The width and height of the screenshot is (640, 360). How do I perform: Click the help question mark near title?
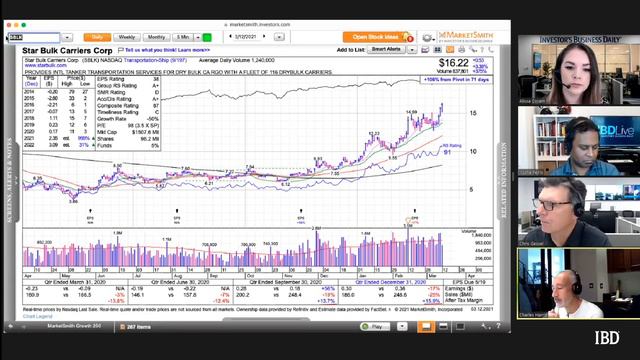tap(482, 50)
